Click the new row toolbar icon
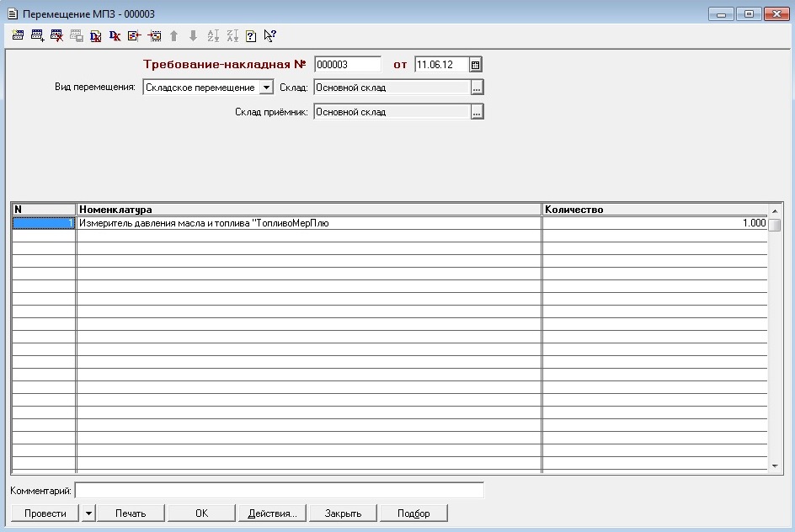The image size is (795, 532). pos(18,35)
